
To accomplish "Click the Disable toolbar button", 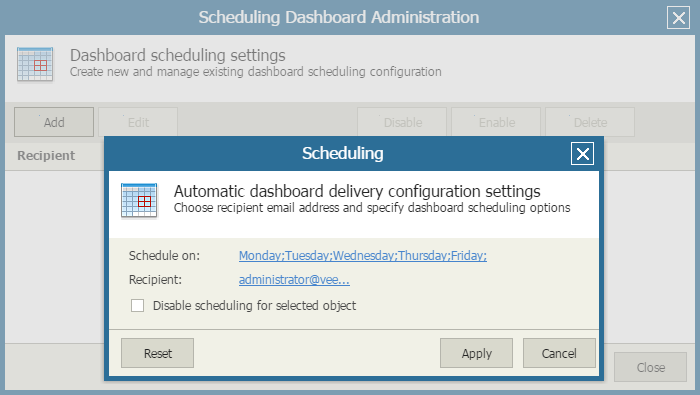I will pos(402,122).
